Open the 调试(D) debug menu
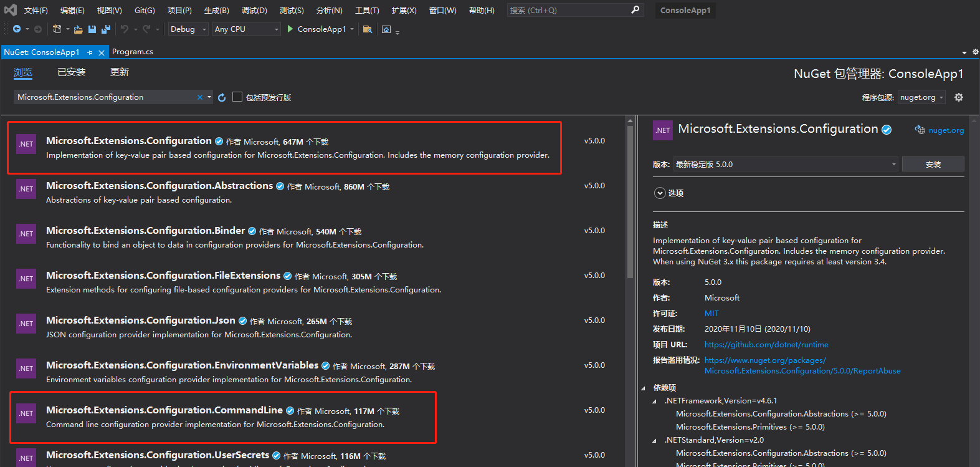The width and height of the screenshot is (980, 467). pos(254,10)
